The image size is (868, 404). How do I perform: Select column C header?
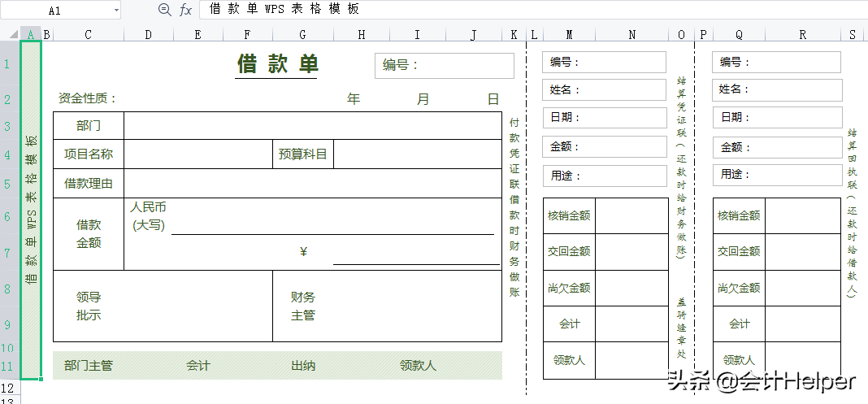click(x=88, y=35)
